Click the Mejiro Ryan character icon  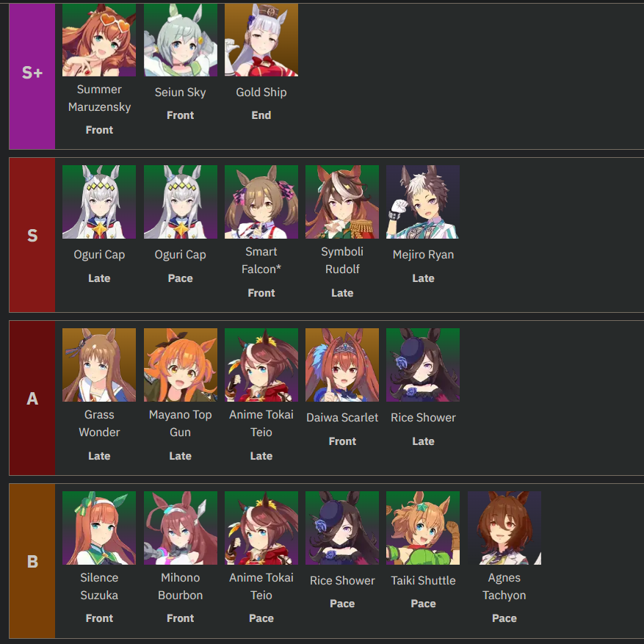point(423,202)
